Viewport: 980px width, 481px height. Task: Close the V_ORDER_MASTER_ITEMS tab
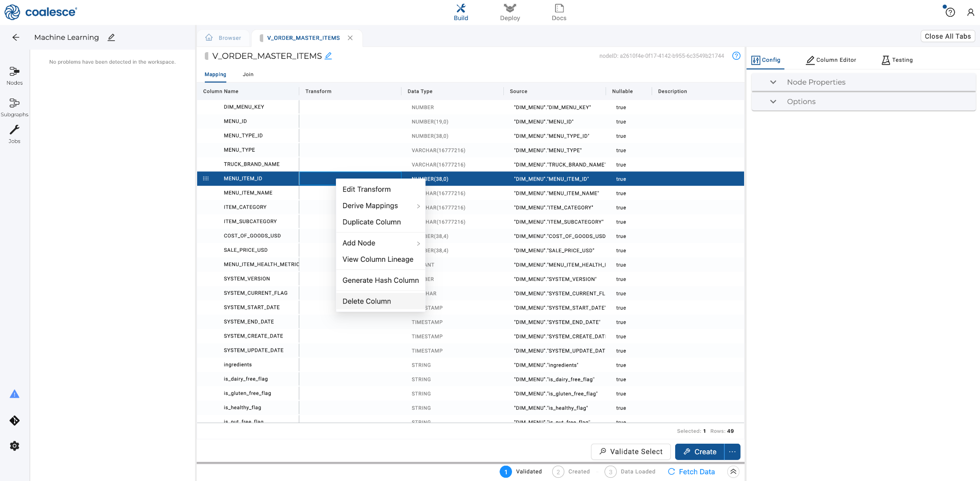[350, 38]
